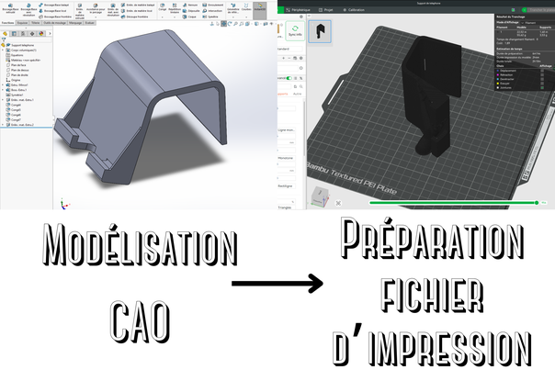Select the Dépouille tool

pos(191,11)
